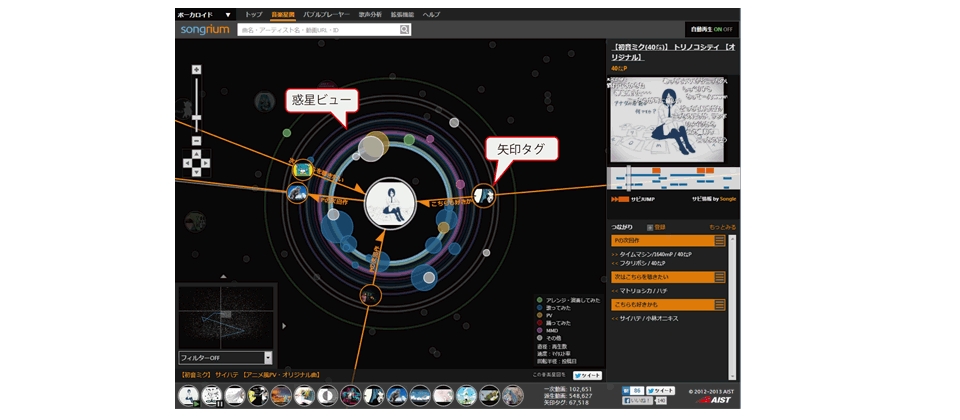Click the songrium logo
Screen dimensions: 960x420
[205, 30]
